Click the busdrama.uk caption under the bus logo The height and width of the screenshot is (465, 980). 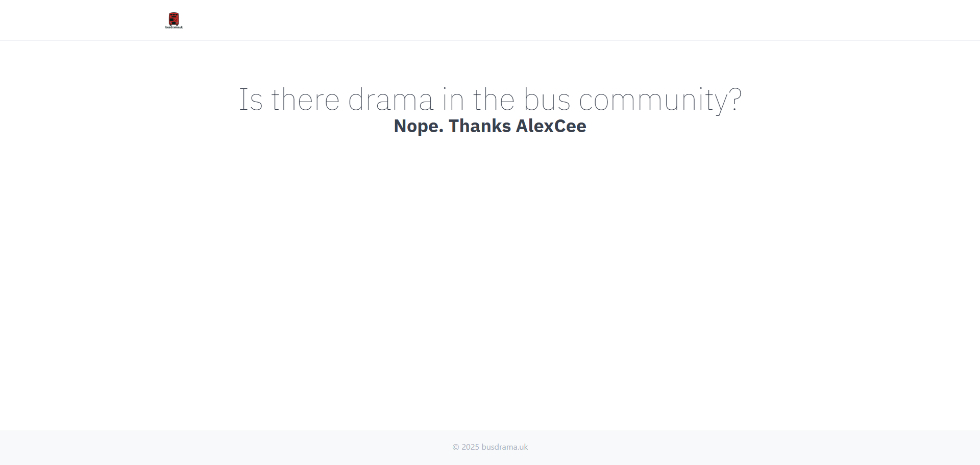coord(174,27)
